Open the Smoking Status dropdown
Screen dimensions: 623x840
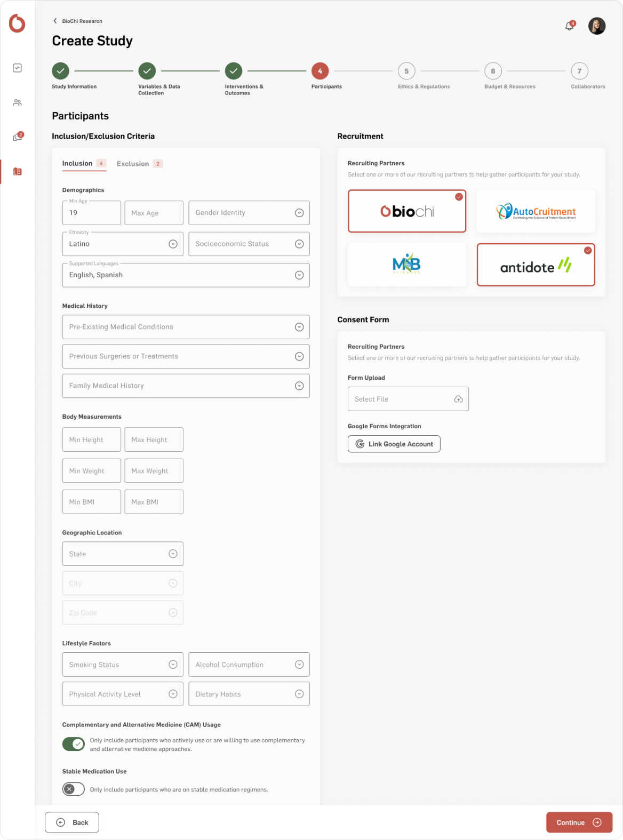pyautogui.click(x=123, y=665)
